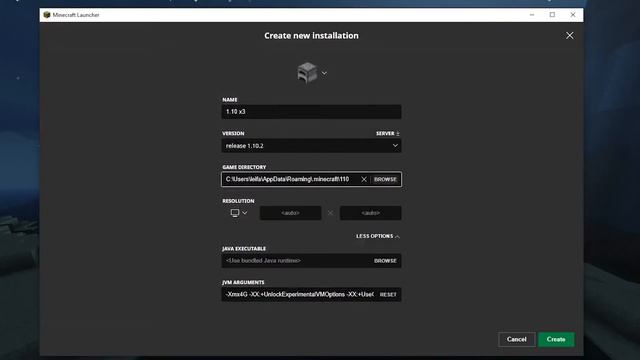Browse for a Java Executable file
This screenshot has width=640, height=360.
[x=385, y=261]
